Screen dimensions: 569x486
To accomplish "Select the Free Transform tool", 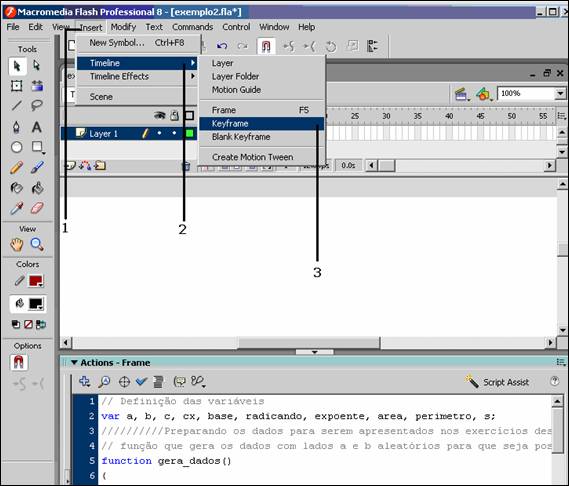I will (x=17, y=86).
